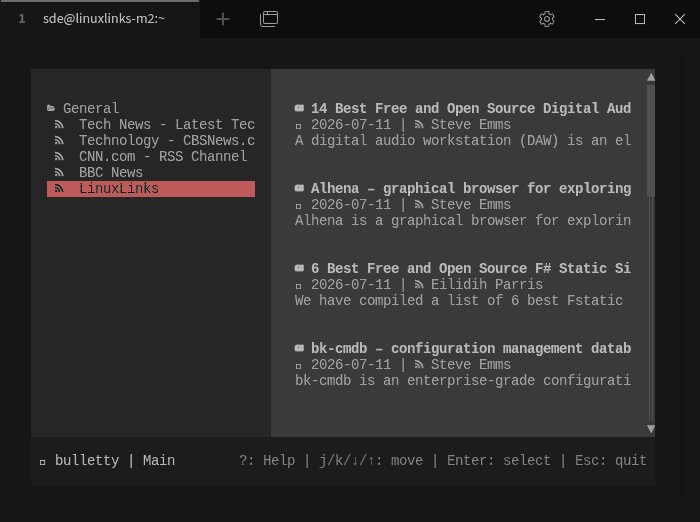Screen dimensions: 700x522
Task: Click author name Eilidih Parris
Action: pos(487,284)
